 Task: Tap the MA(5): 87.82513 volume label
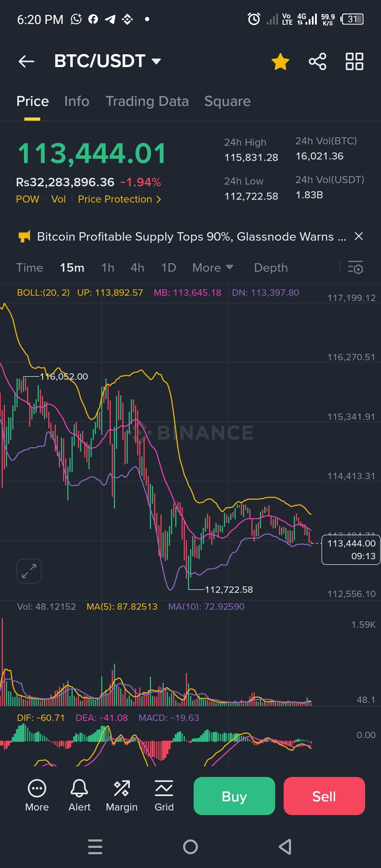click(122, 607)
